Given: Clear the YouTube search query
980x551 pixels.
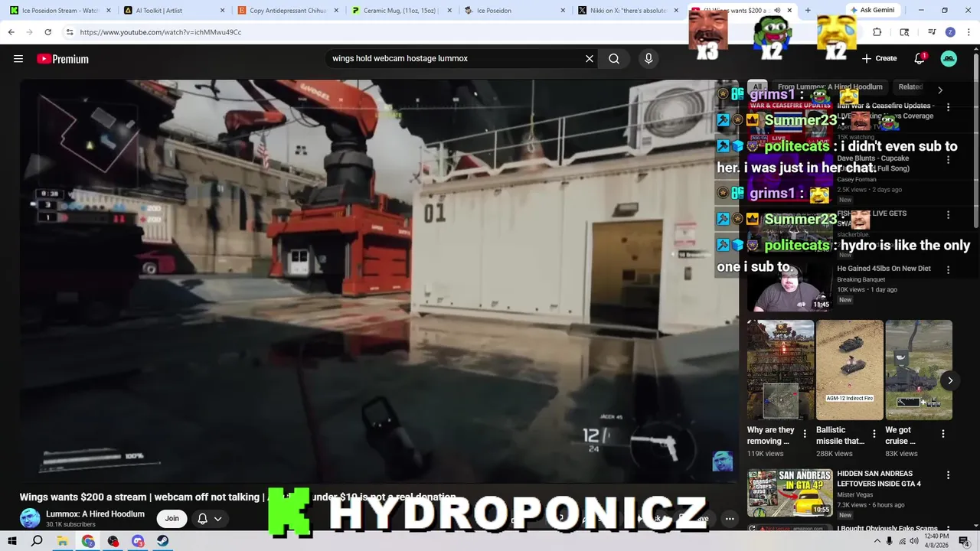Looking at the screenshot, I should pyautogui.click(x=590, y=58).
